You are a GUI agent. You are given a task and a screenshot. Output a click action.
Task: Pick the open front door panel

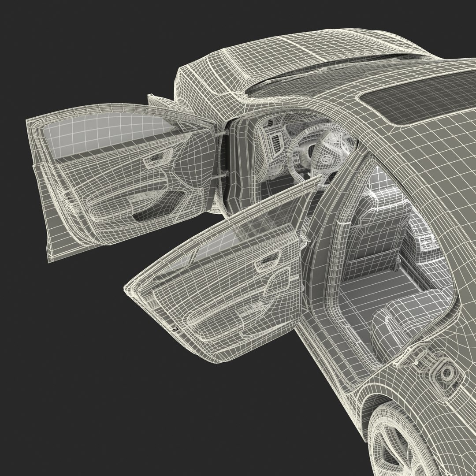(122, 182)
